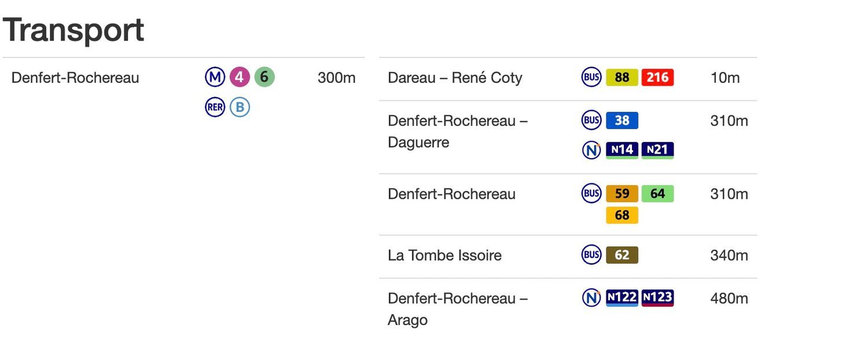Viewport: 868px width, 340px height.
Task: Select the N123 night bus badge
Action: point(658,298)
